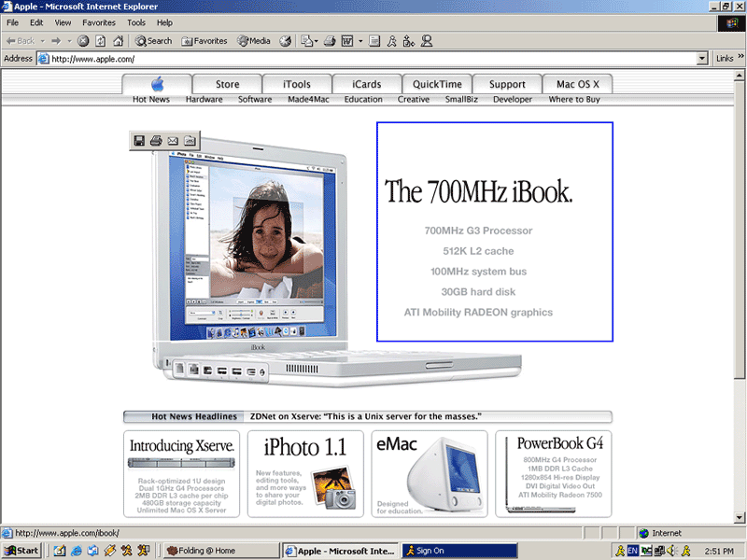The width and height of the screenshot is (747, 560).
Task: Expand the Links toolbar chevron
Action: coord(740,56)
